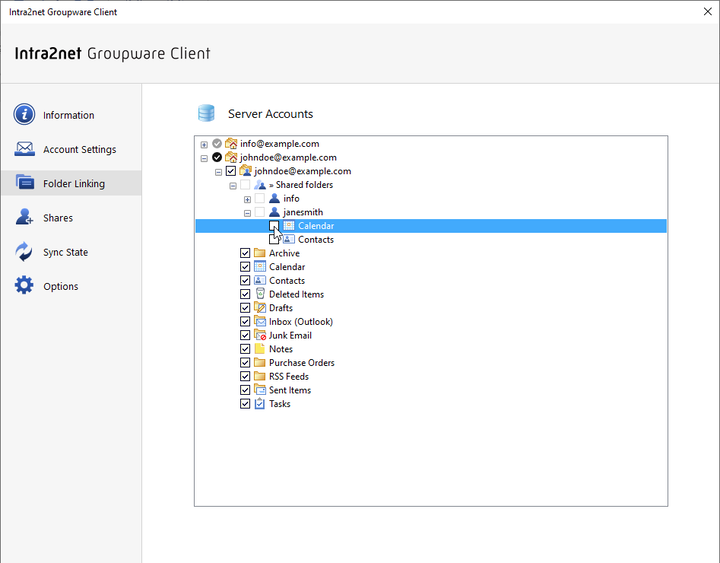The width and height of the screenshot is (720, 563).
Task: Click the RSS Feeds folder icon
Action: [x=260, y=376]
